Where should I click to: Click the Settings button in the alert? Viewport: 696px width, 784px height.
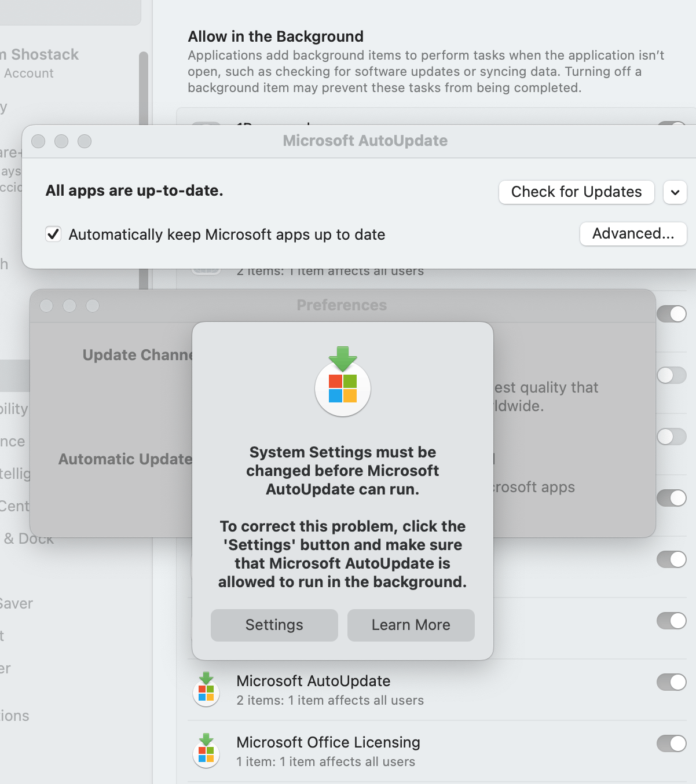coord(274,625)
